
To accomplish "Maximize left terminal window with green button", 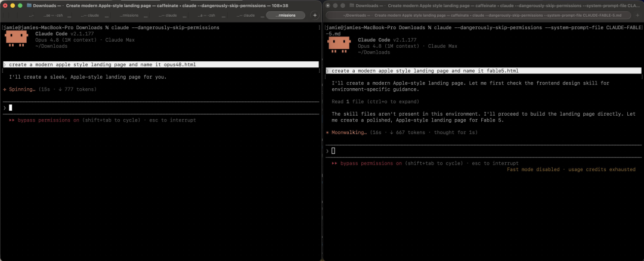I will tap(20, 6).
